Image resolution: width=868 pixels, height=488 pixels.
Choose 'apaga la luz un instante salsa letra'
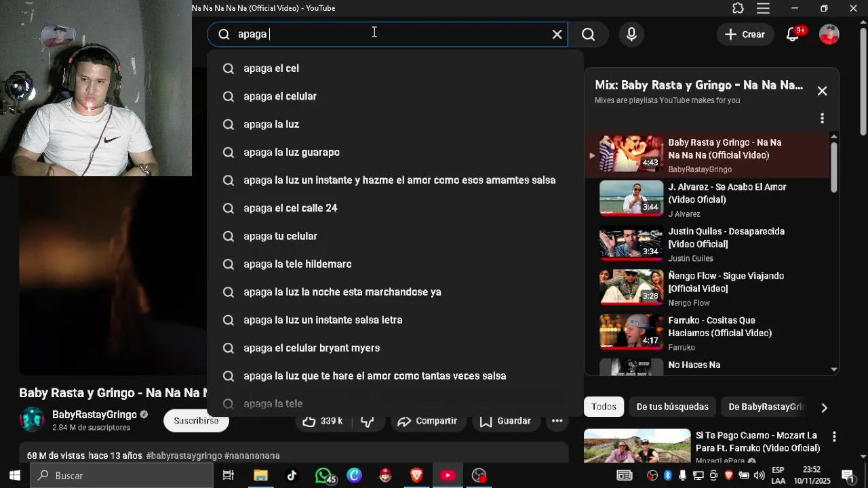coord(395,320)
